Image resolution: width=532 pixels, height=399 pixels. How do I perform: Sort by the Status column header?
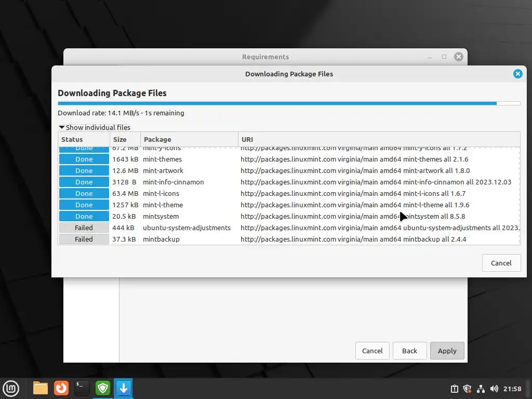tap(84, 139)
